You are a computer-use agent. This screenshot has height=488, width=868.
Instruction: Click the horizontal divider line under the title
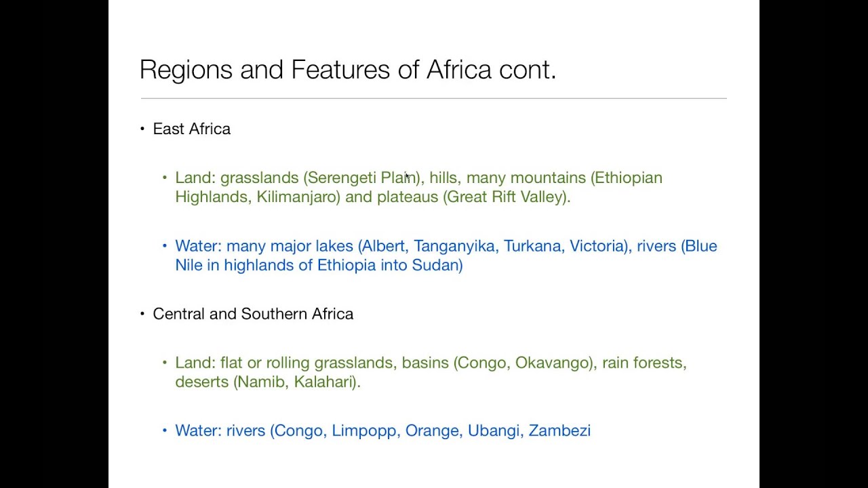434,99
